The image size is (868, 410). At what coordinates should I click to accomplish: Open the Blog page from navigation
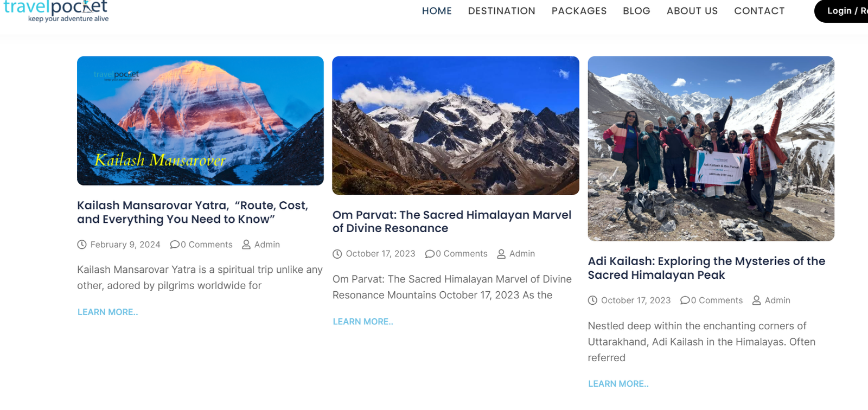pos(636,11)
